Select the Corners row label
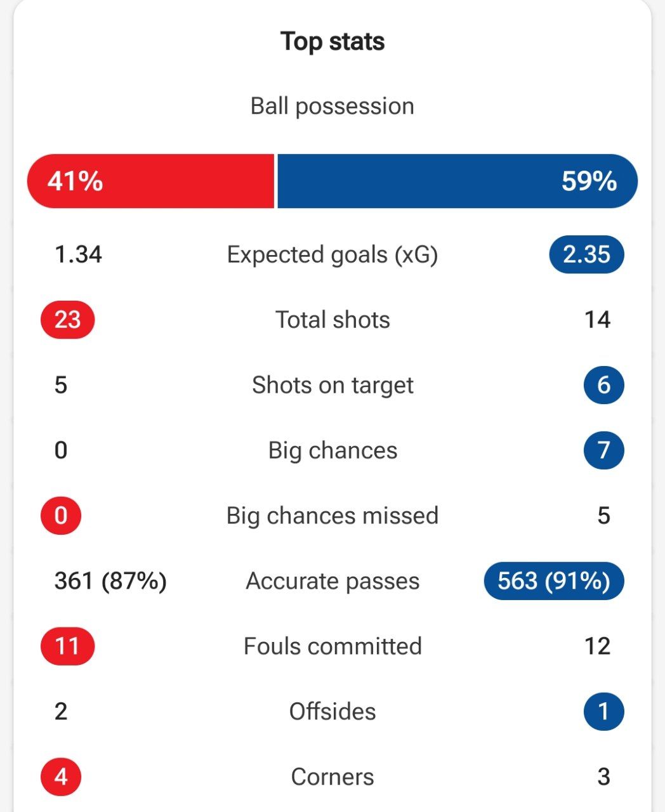 point(332,777)
